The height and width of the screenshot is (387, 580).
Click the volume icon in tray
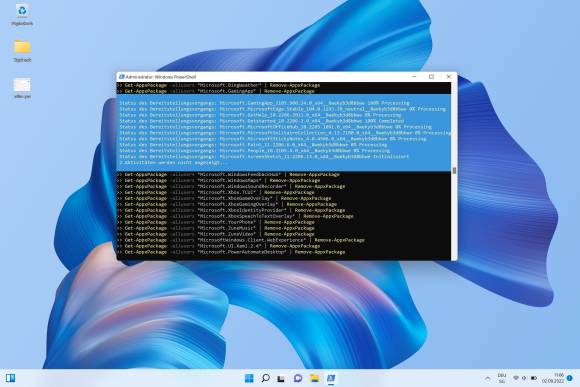point(524,378)
